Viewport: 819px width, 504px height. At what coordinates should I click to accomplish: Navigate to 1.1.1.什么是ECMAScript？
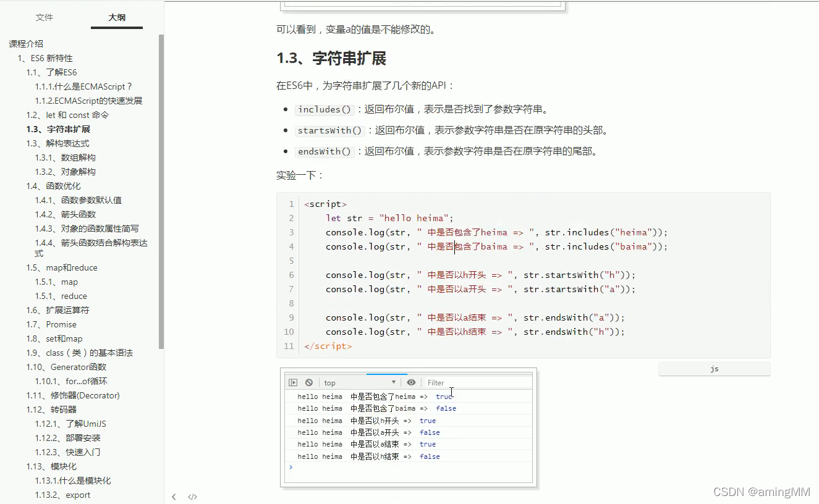click(x=83, y=86)
